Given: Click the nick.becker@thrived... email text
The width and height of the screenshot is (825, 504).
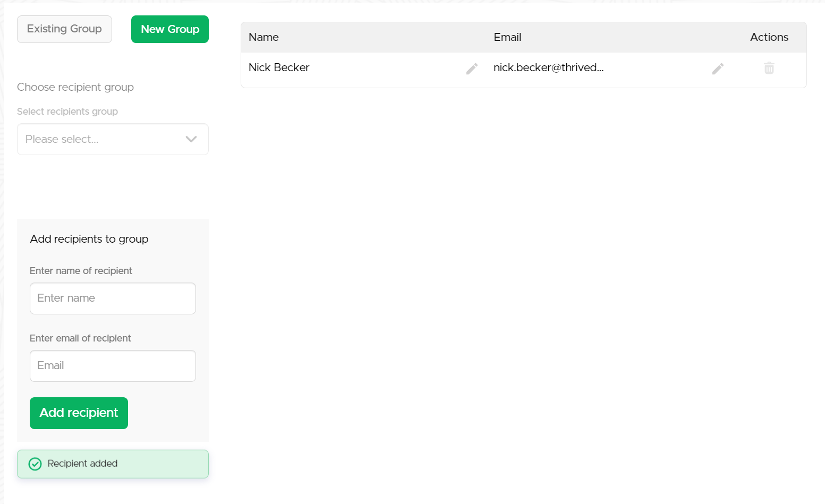Looking at the screenshot, I should click(x=548, y=67).
